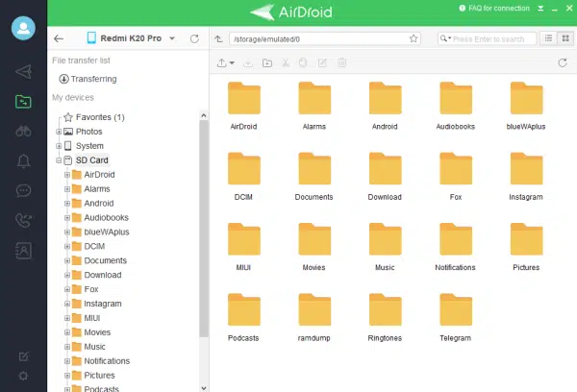Image resolution: width=577 pixels, height=392 pixels.
Task: Go back using the left arrow
Action: [59, 38]
